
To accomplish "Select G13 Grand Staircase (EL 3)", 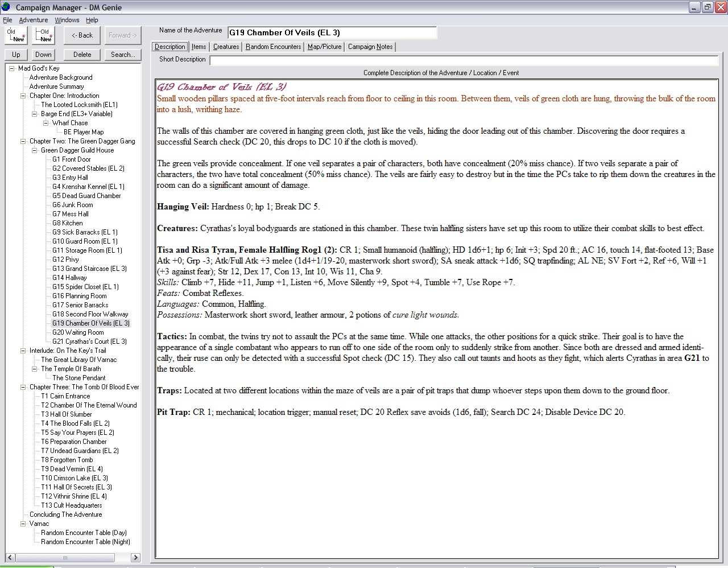I will pyautogui.click(x=90, y=269).
